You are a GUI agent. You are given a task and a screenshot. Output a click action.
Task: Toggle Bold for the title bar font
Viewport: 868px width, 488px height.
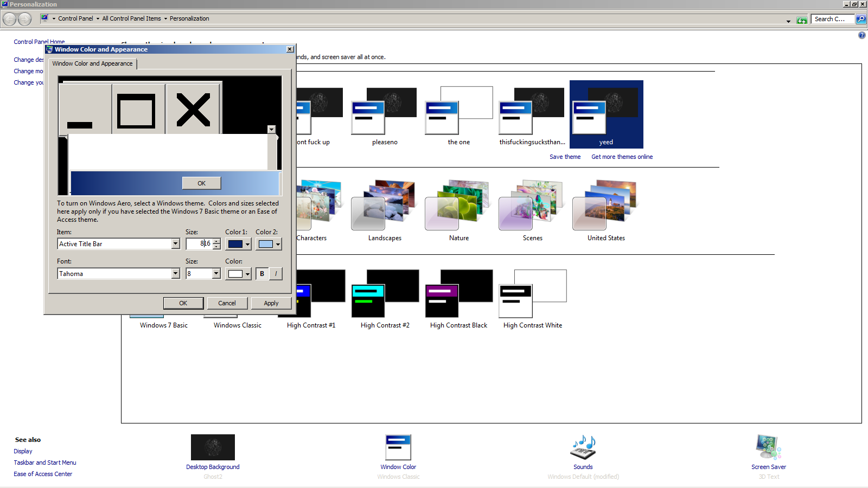[262, 274]
